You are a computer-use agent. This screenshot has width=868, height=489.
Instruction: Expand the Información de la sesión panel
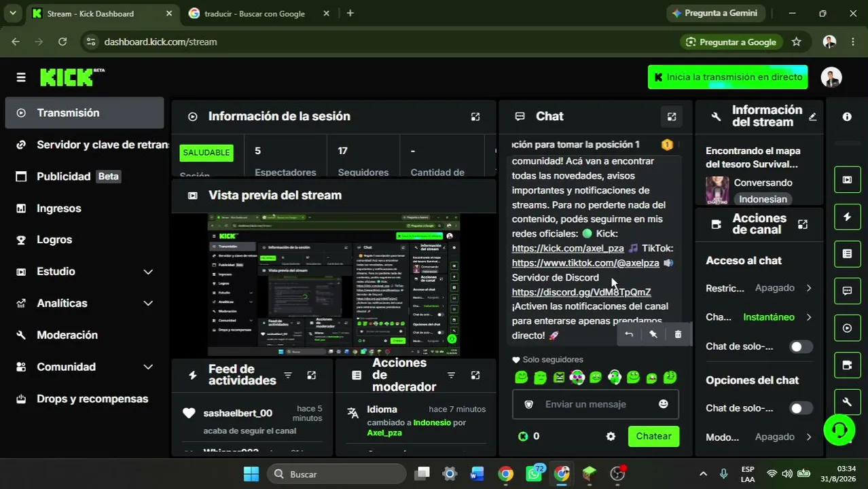(475, 117)
